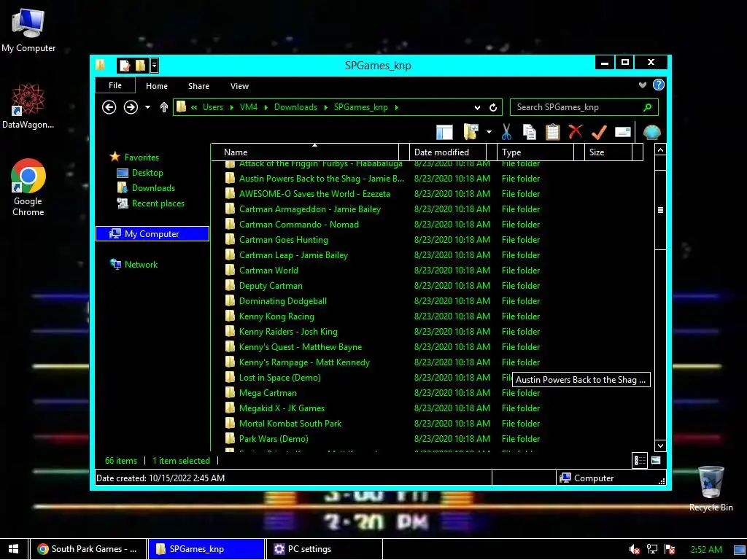Image resolution: width=747 pixels, height=560 pixels.
Task: Click the Properties quick access icon
Action: click(x=124, y=65)
